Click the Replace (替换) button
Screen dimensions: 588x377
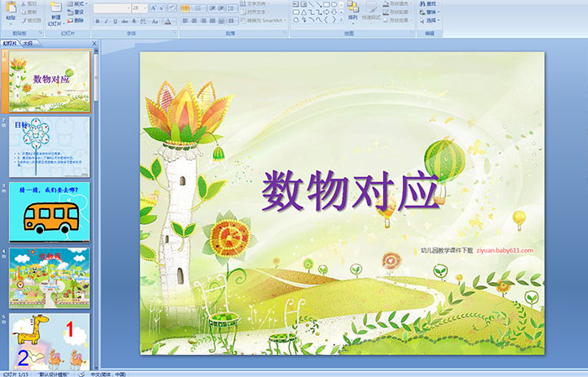click(428, 12)
